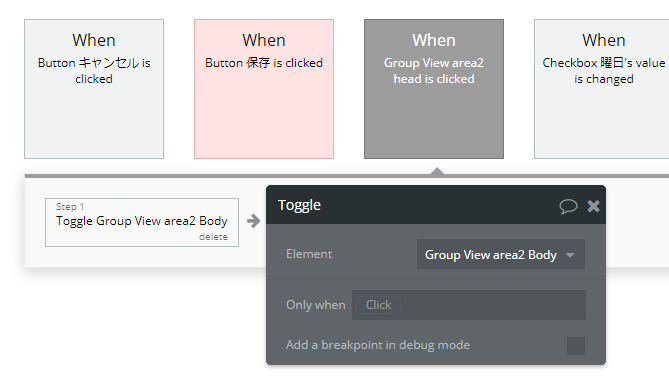Enable the debug mode breakpoint checkbox
The height and width of the screenshot is (389, 669).
coord(576,345)
